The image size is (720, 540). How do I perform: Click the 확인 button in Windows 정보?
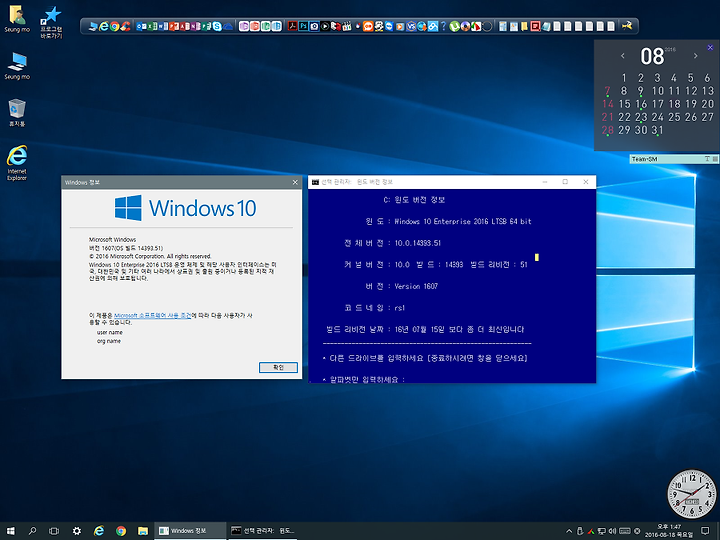pos(278,367)
